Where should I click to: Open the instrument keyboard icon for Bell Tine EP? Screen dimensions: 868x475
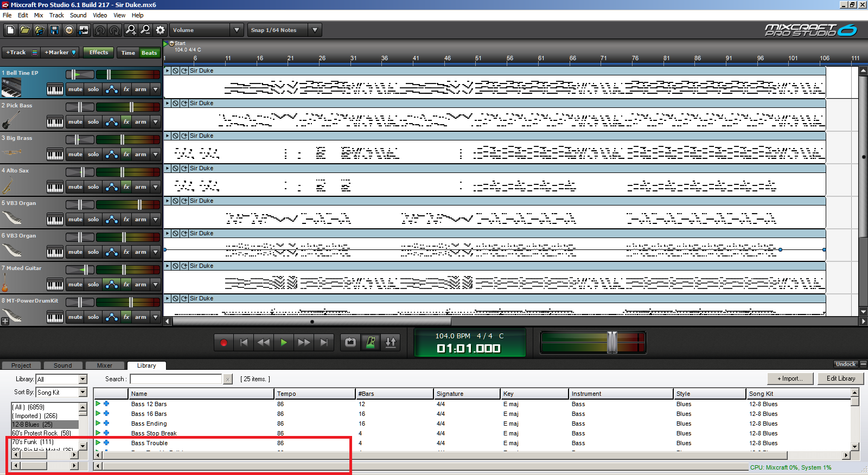point(55,89)
